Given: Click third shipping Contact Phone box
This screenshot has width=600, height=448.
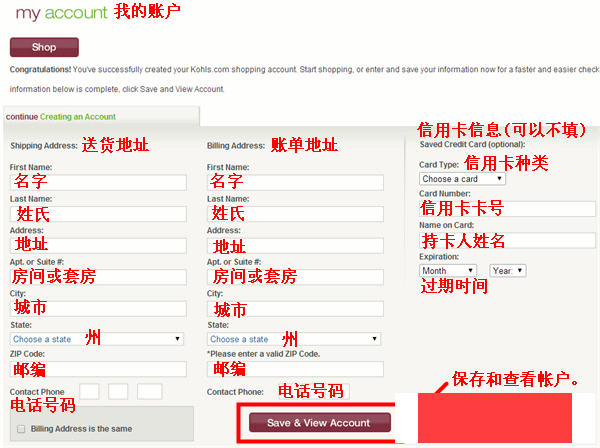Looking at the screenshot, I should pyautogui.click(x=150, y=391).
